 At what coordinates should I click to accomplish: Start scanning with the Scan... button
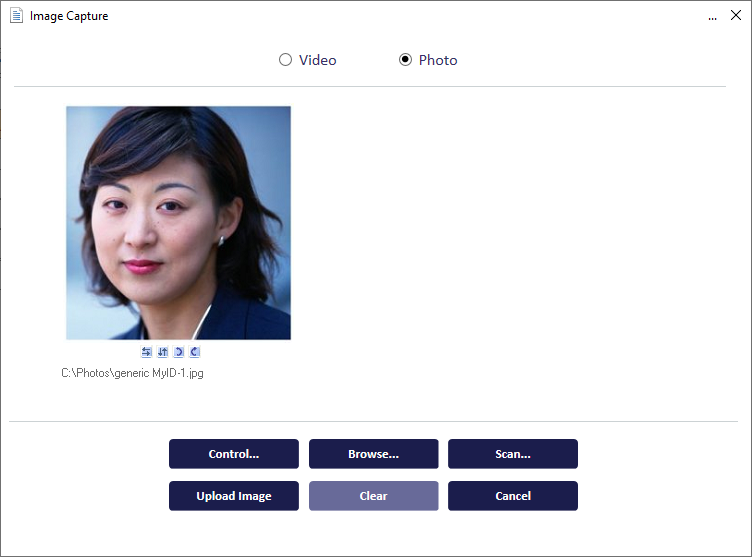point(512,454)
